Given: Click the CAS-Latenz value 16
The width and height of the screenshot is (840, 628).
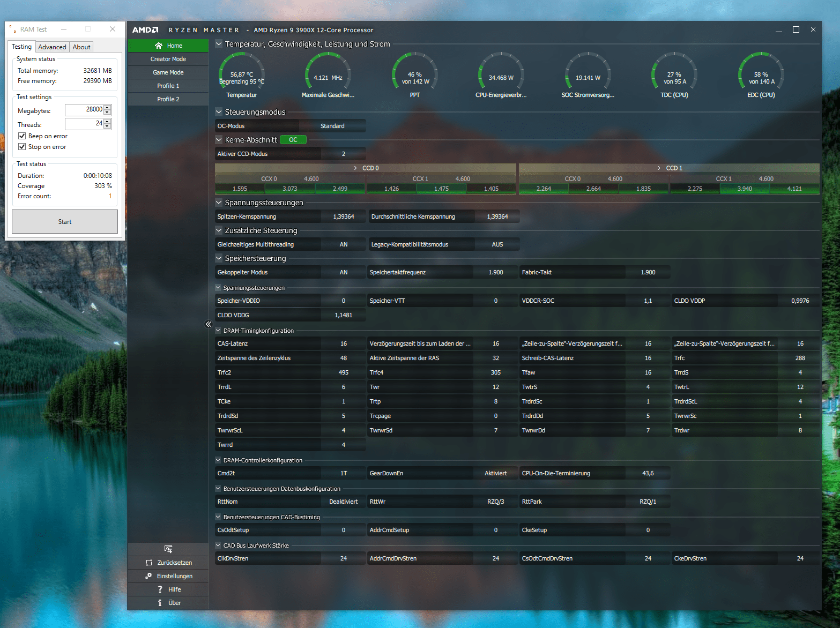Looking at the screenshot, I should (x=344, y=343).
